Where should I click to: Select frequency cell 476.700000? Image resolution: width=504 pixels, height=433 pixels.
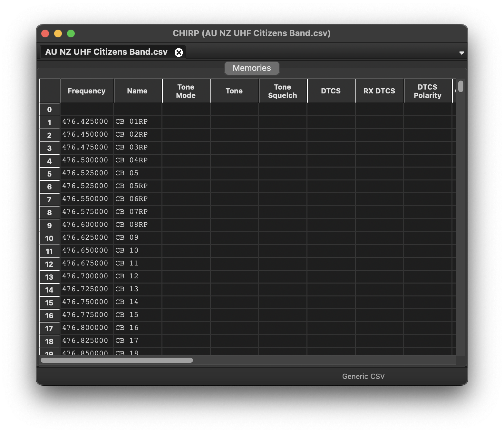pos(87,276)
